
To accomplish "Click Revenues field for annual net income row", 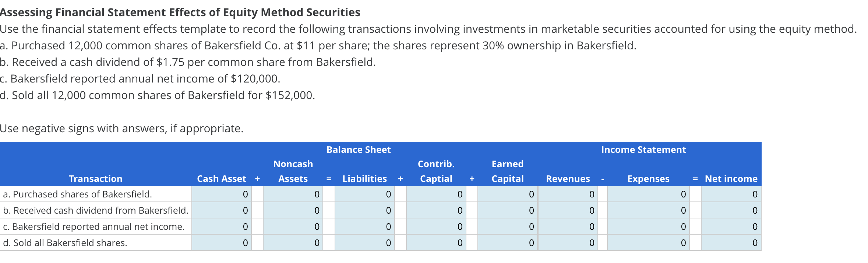I will point(568,227).
